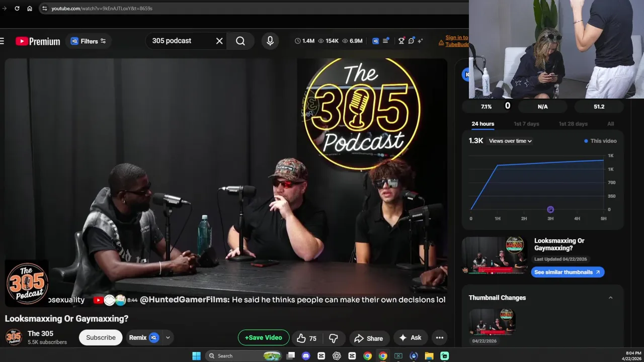Open File Explorer from the taskbar

tap(429, 356)
